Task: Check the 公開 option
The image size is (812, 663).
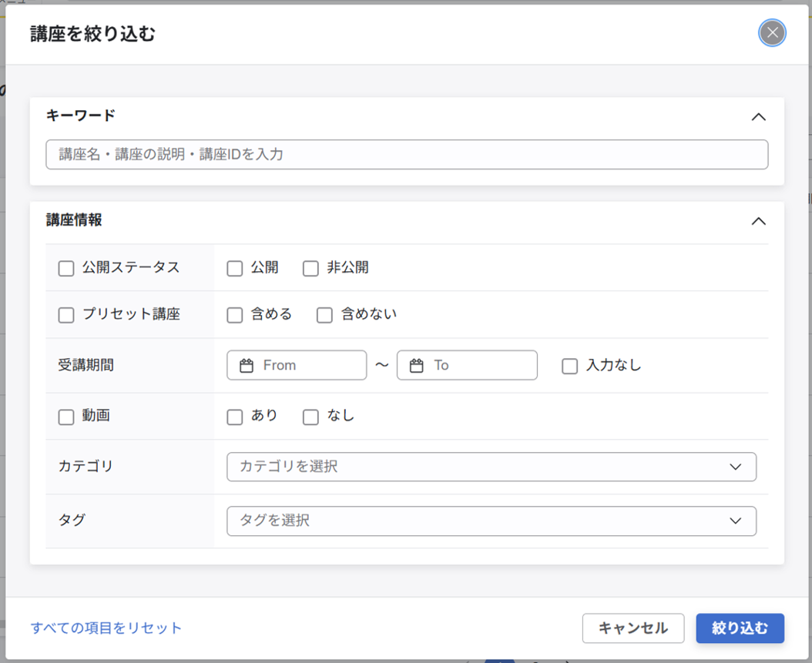Action: [235, 268]
